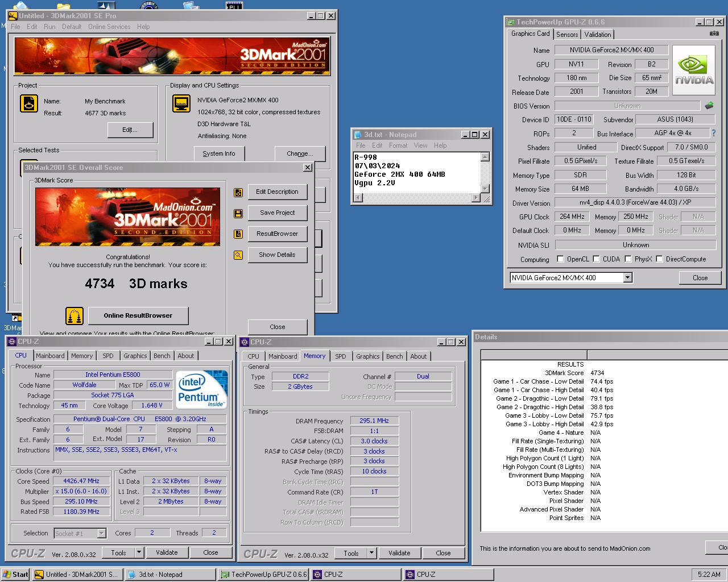Open the Format menu in Notepad

[x=398, y=145]
